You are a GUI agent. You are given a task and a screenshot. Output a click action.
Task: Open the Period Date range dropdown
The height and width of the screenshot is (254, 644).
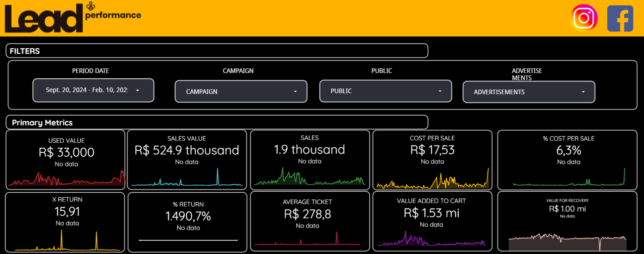pos(93,90)
